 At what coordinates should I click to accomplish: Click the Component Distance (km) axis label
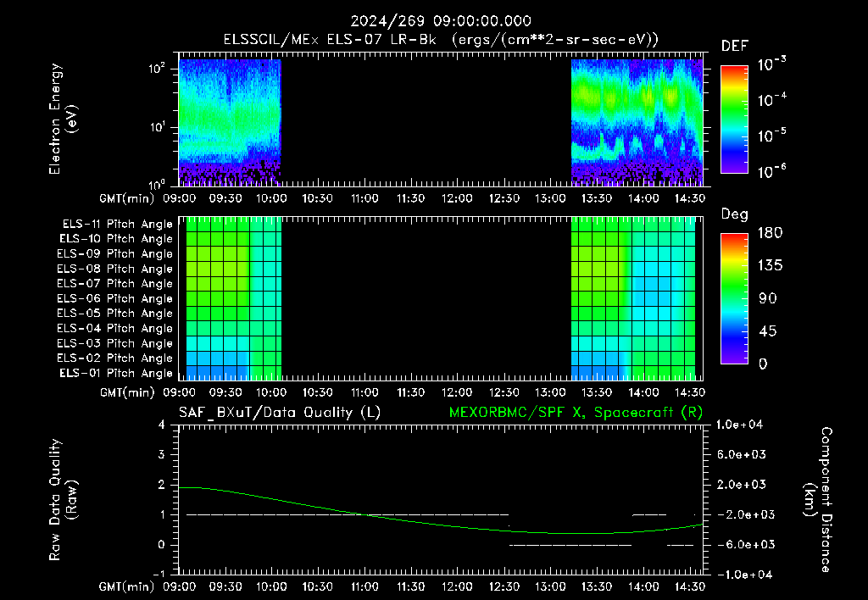[818, 499]
